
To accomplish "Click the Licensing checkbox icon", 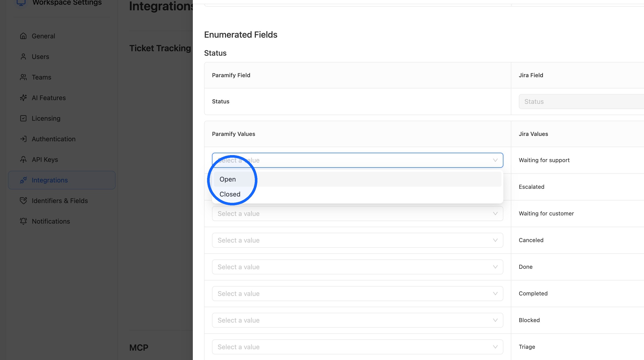I will 23,118.
